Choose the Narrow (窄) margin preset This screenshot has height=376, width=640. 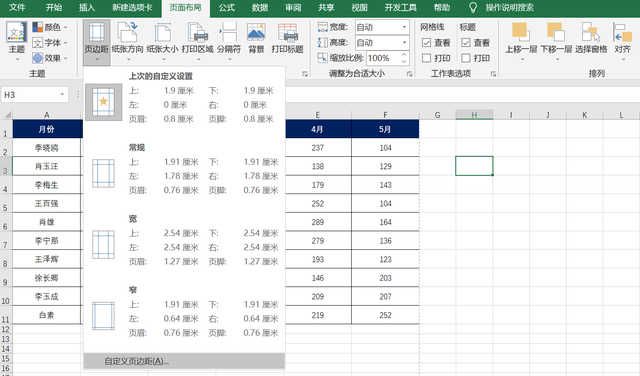coord(184,311)
